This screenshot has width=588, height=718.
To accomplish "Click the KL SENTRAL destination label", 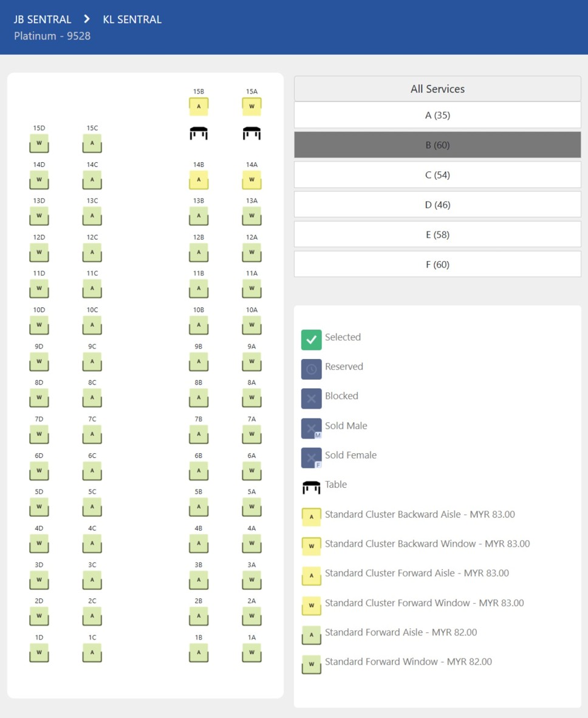I will coord(132,19).
